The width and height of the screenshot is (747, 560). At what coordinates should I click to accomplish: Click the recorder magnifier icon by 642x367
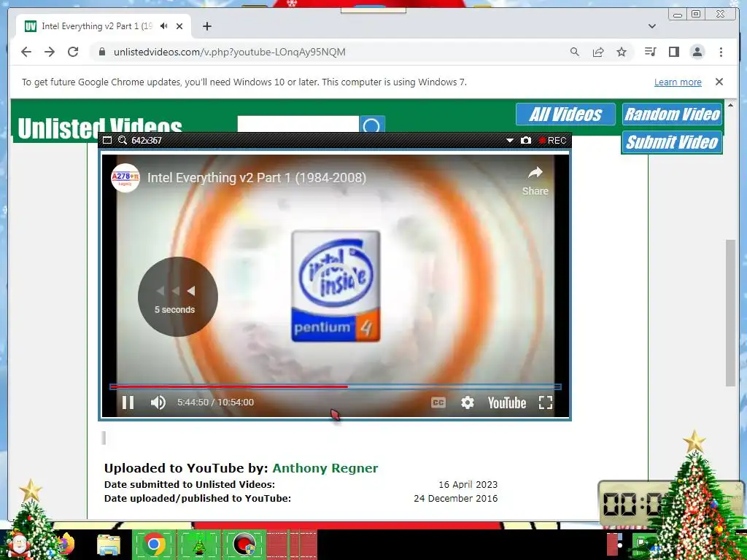point(123,140)
